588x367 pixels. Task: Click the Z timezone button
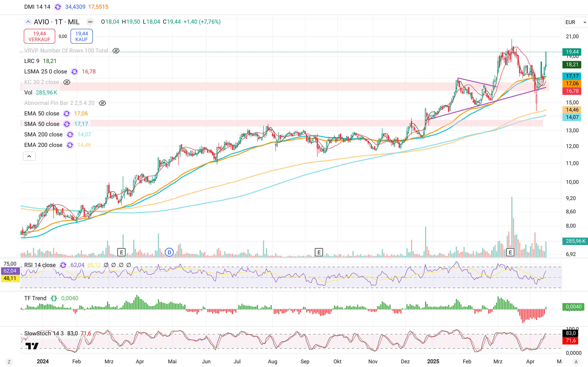tap(9, 362)
